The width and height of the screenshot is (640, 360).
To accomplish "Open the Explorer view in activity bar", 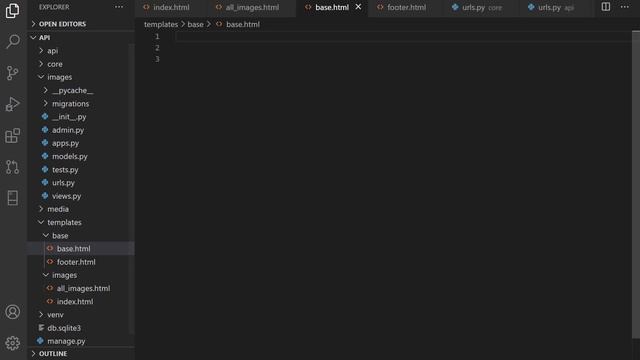I will pos(12,11).
